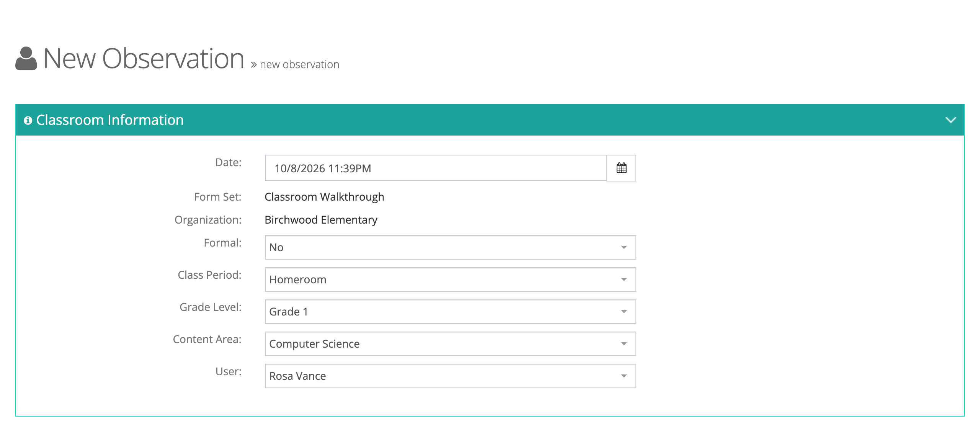This screenshot has height=425, width=980.
Task: Click the info icon in Classroom Information header
Action: pos(28,121)
